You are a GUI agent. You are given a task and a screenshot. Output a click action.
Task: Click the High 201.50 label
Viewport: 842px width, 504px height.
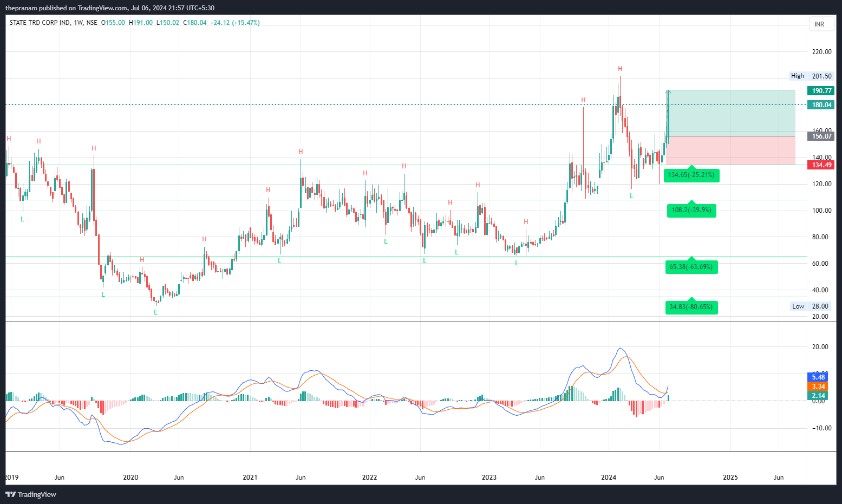point(811,76)
